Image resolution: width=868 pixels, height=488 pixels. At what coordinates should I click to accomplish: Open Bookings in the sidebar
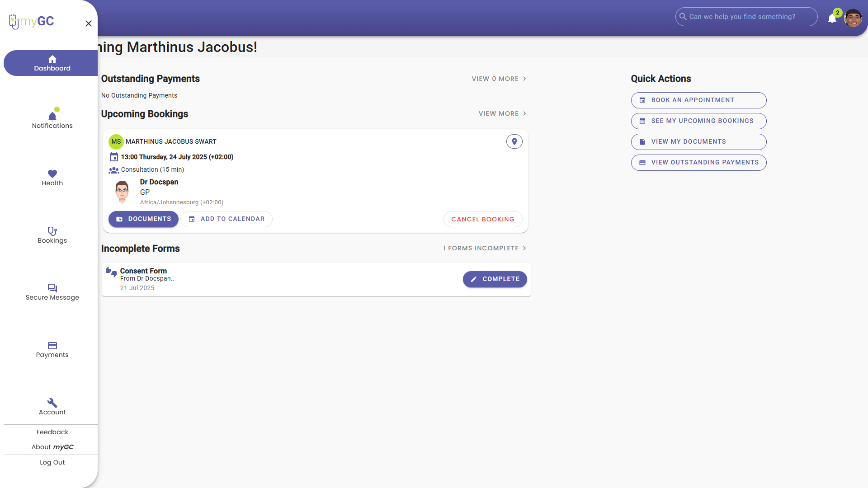point(52,235)
